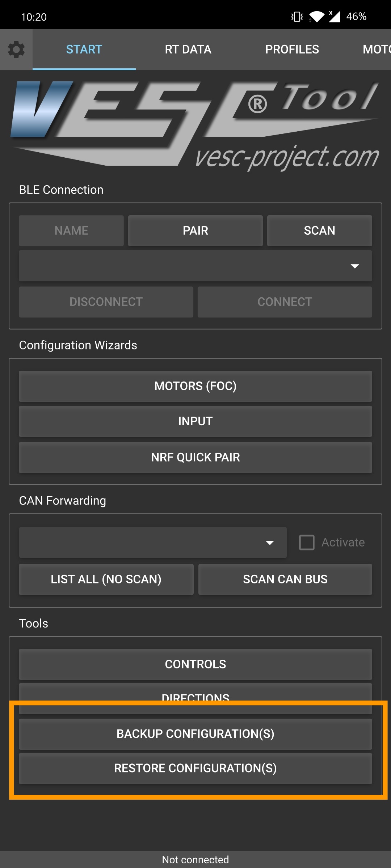Open the CONTROLS tool
Viewport: 391px width, 868px height.
point(195,664)
